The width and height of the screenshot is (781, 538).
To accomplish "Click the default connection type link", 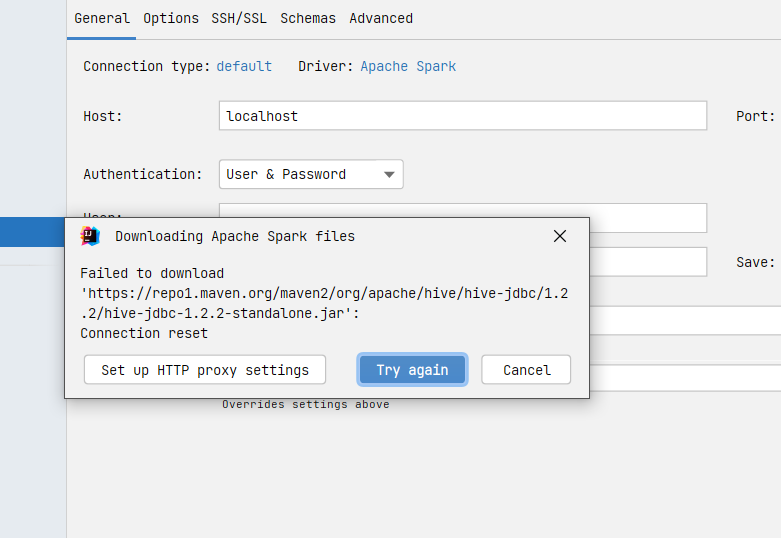I will (x=244, y=66).
